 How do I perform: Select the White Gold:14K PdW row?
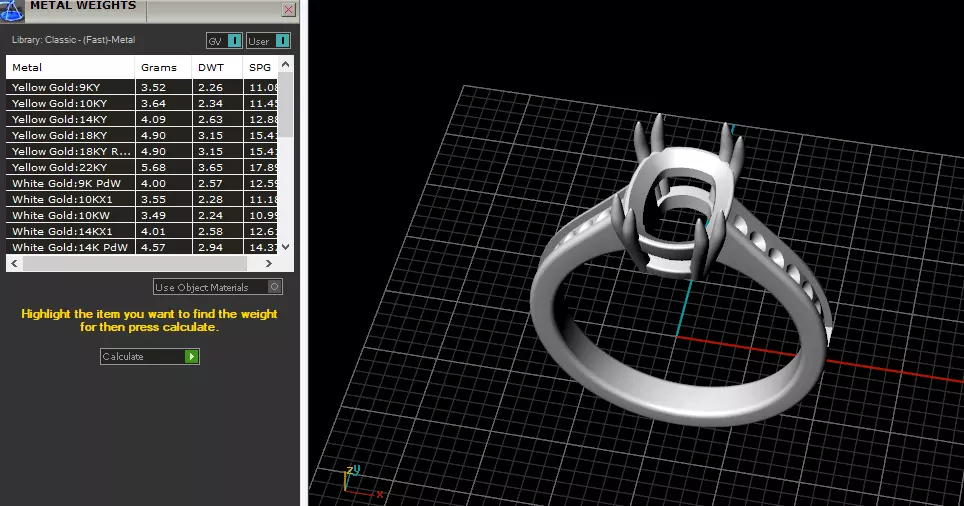(x=142, y=247)
